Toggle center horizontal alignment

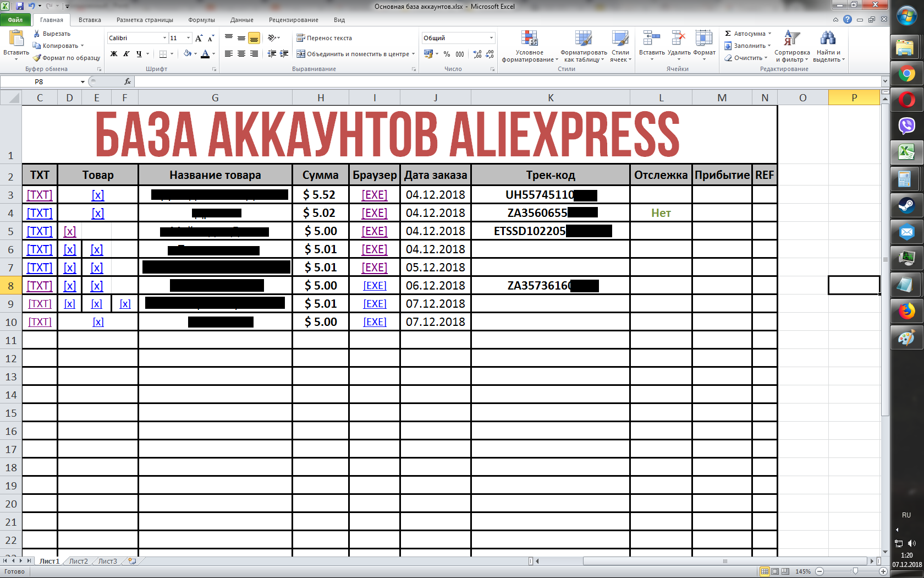point(241,54)
